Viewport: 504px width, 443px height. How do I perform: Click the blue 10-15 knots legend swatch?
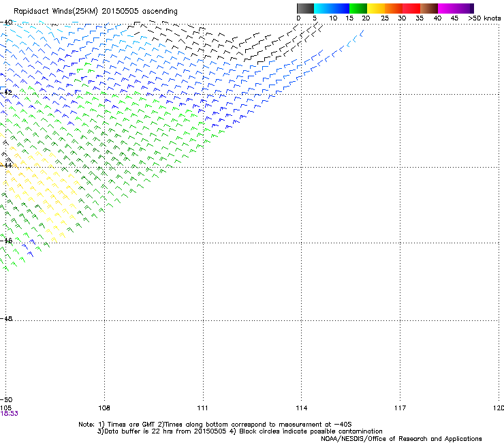[341, 8]
